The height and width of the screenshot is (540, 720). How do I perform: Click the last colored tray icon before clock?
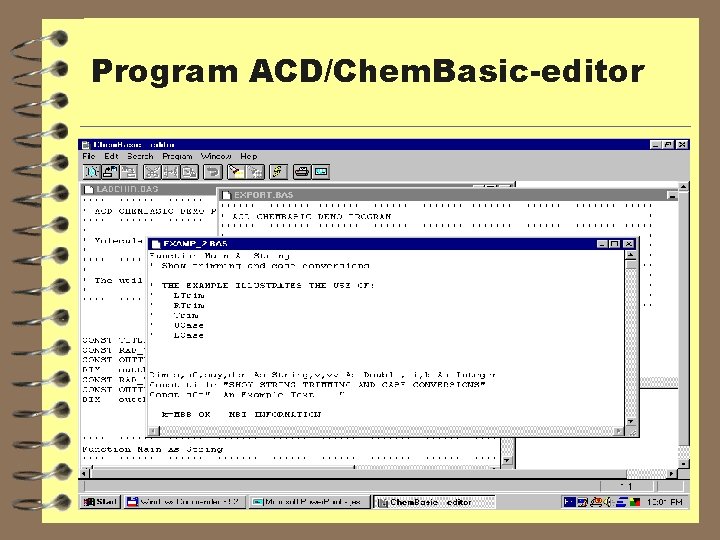click(x=635, y=502)
